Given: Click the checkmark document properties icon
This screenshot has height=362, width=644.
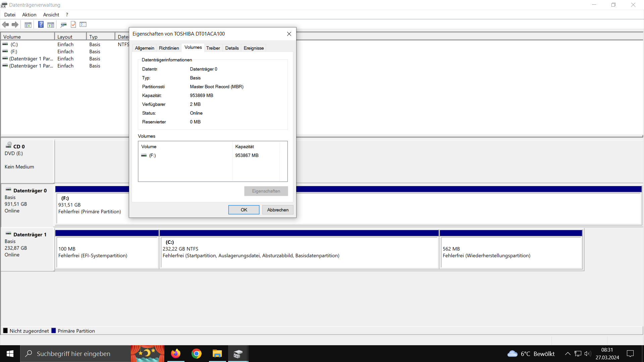Looking at the screenshot, I should click(x=73, y=24).
